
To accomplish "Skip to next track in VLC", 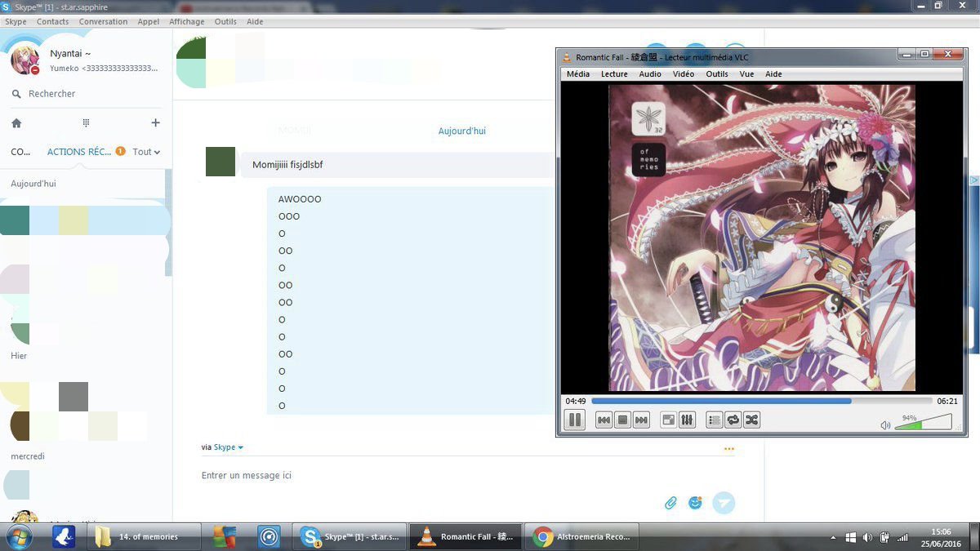I will (641, 420).
